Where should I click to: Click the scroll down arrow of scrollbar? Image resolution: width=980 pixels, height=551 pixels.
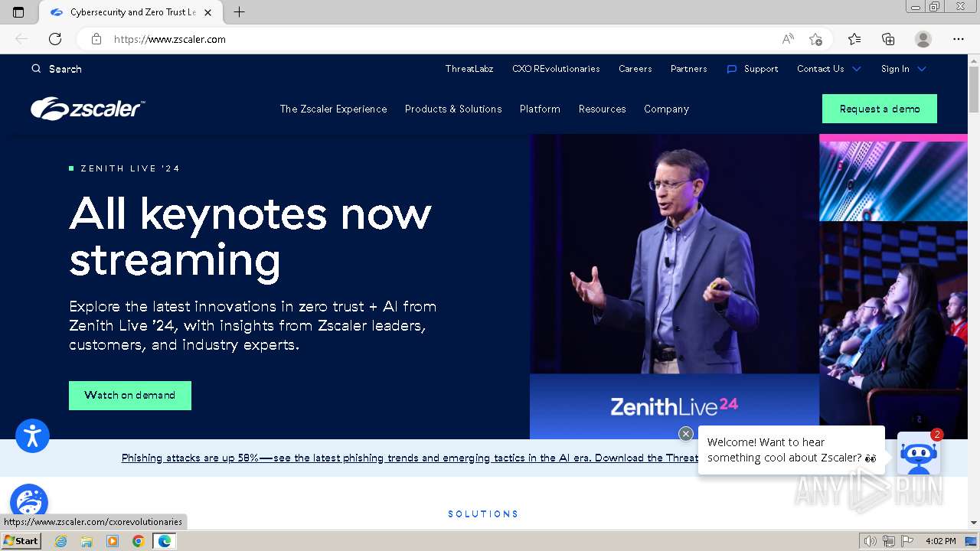(x=974, y=523)
